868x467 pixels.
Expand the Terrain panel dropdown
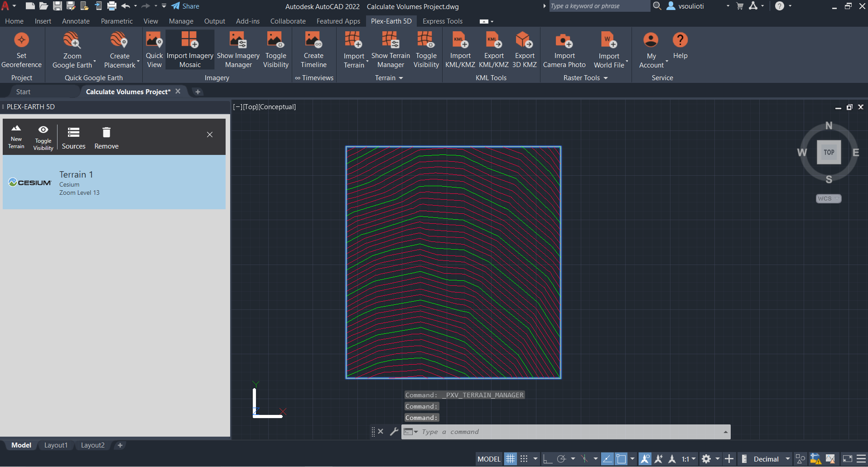point(401,77)
